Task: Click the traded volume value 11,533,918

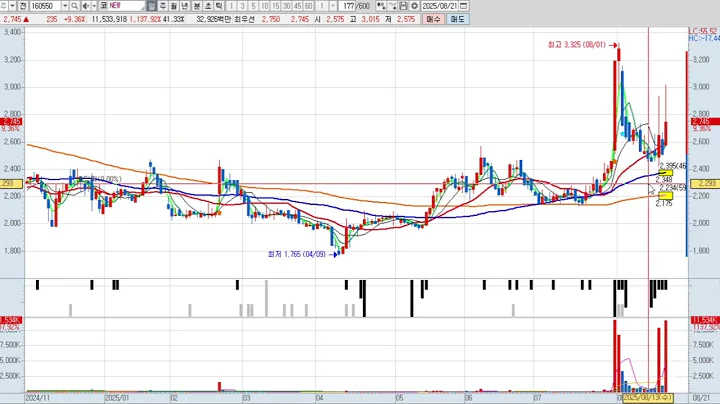Action: tap(109, 19)
